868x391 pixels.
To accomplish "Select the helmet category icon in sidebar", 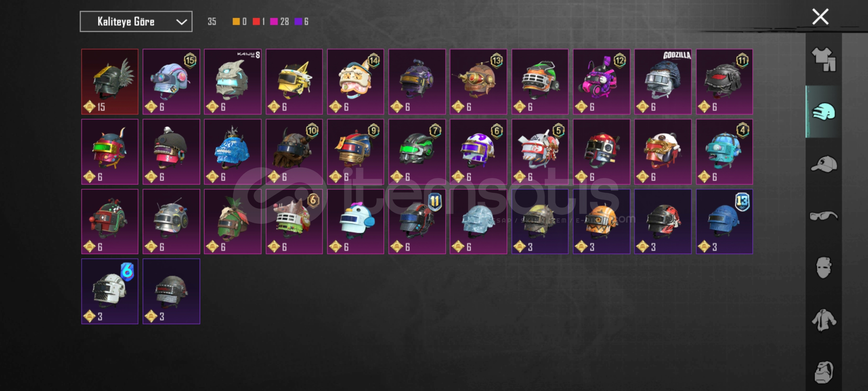I will [x=824, y=112].
